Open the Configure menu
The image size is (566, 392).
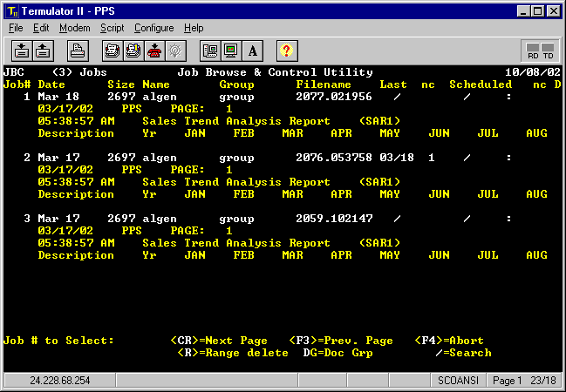tap(154, 28)
